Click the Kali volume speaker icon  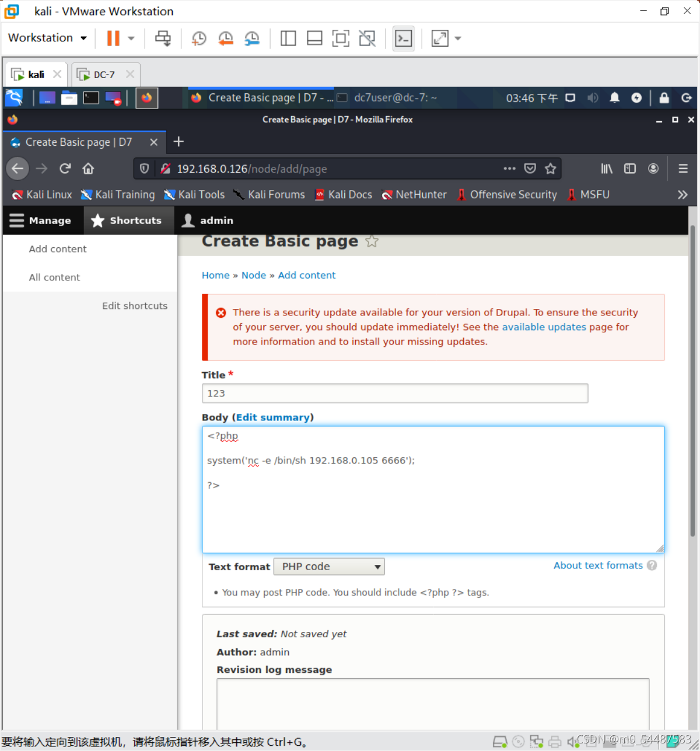pyautogui.click(x=593, y=97)
